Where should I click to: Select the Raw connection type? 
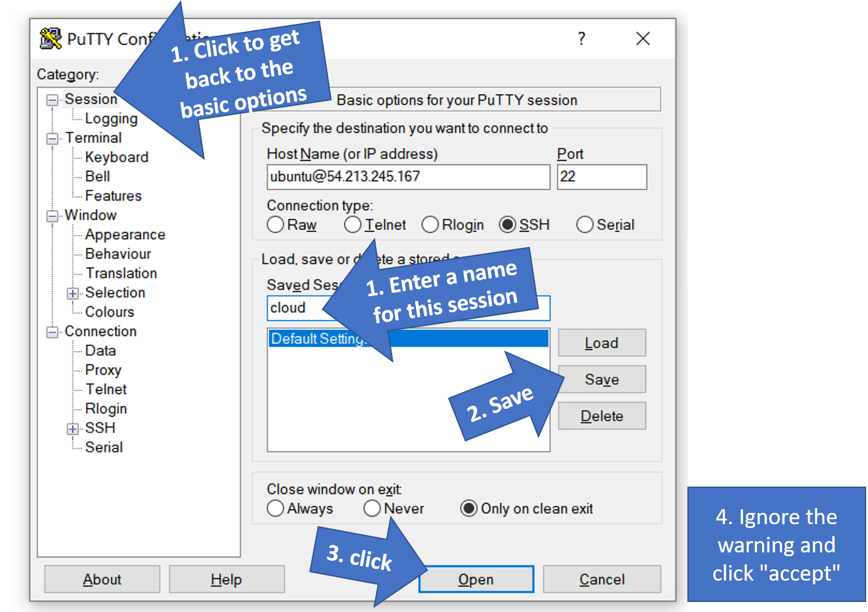click(x=275, y=224)
